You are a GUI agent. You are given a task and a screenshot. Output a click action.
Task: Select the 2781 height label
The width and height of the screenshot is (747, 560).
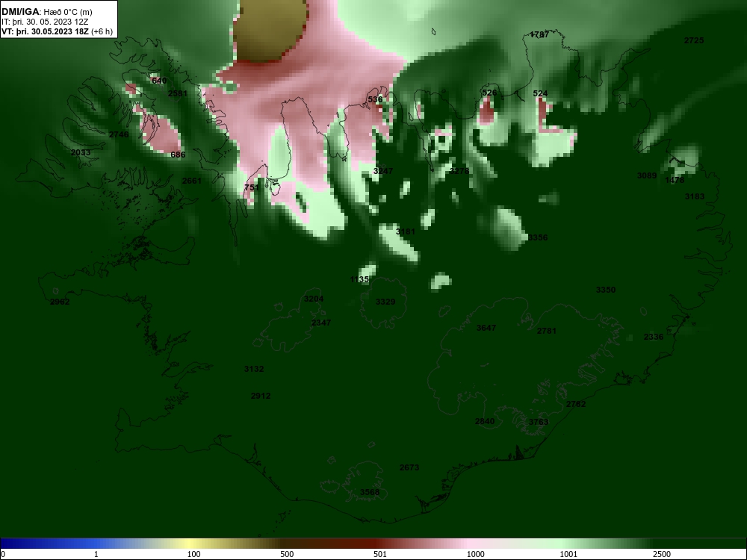pos(547,331)
